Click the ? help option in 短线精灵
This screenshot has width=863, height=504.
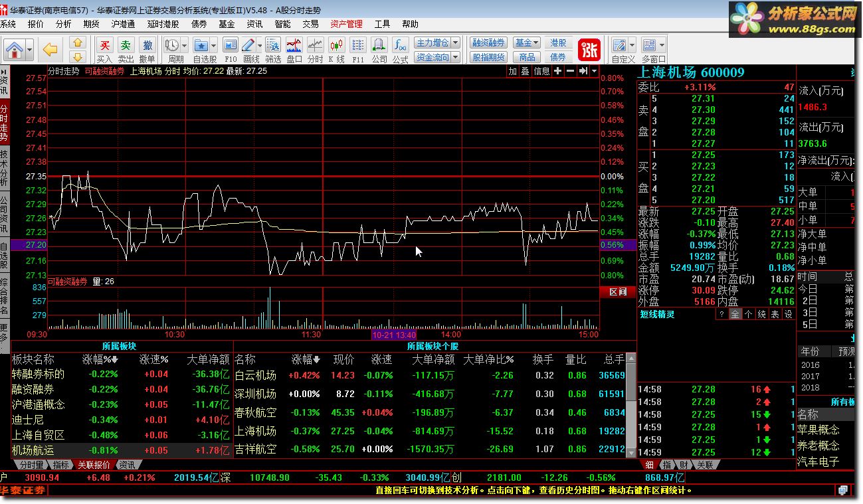coord(722,315)
